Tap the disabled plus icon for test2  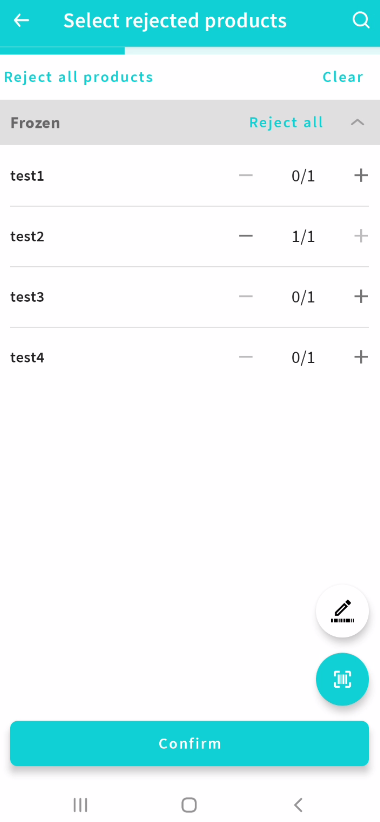click(x=361, y=236)
